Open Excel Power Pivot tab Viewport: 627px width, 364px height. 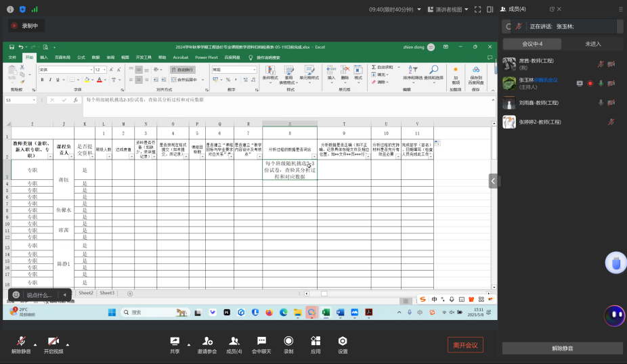coord(207,58)
